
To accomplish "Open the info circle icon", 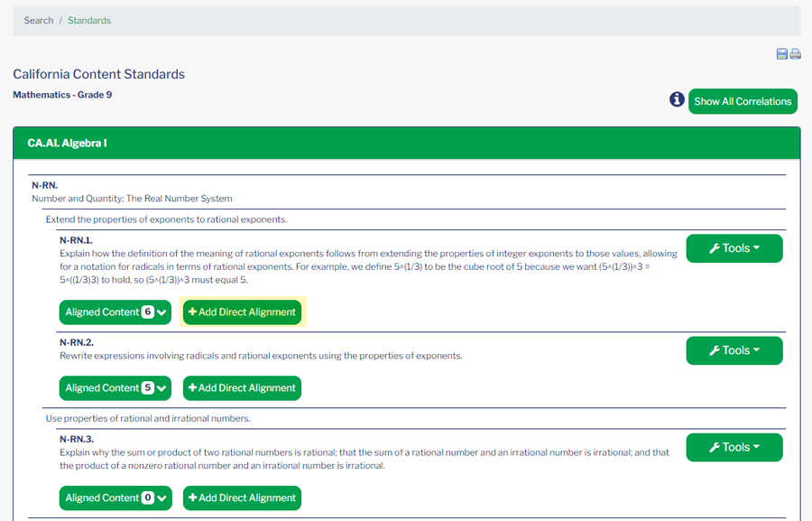I will [677, 99].
